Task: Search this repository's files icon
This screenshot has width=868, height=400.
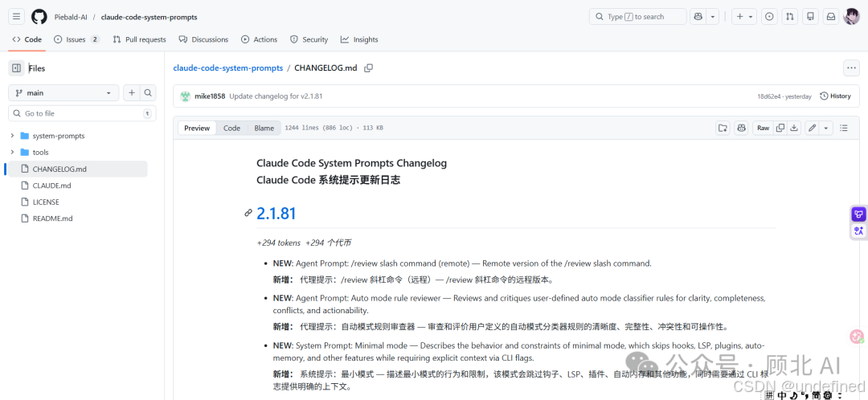Action: tap(148, 93)
